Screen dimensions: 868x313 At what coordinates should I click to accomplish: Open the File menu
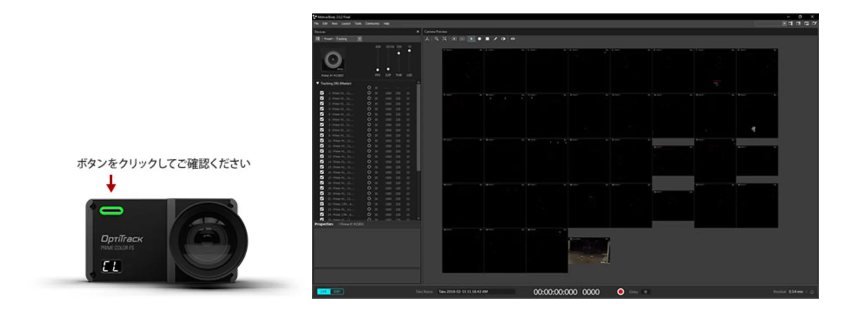[317, 24]
